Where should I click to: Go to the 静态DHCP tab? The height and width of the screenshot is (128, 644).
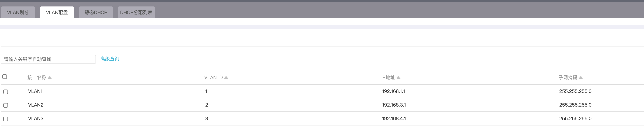click(96, 13)
